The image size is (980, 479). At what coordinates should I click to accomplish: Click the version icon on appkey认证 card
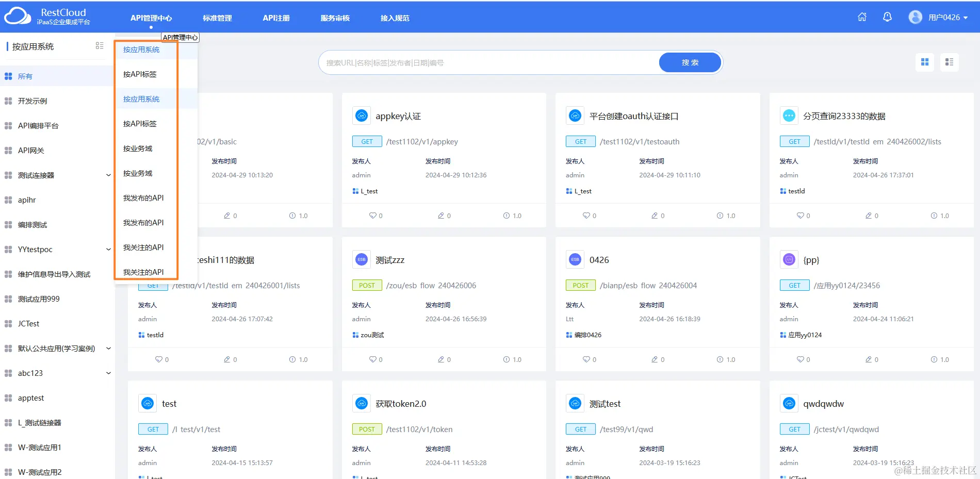[x=507, y=216]
